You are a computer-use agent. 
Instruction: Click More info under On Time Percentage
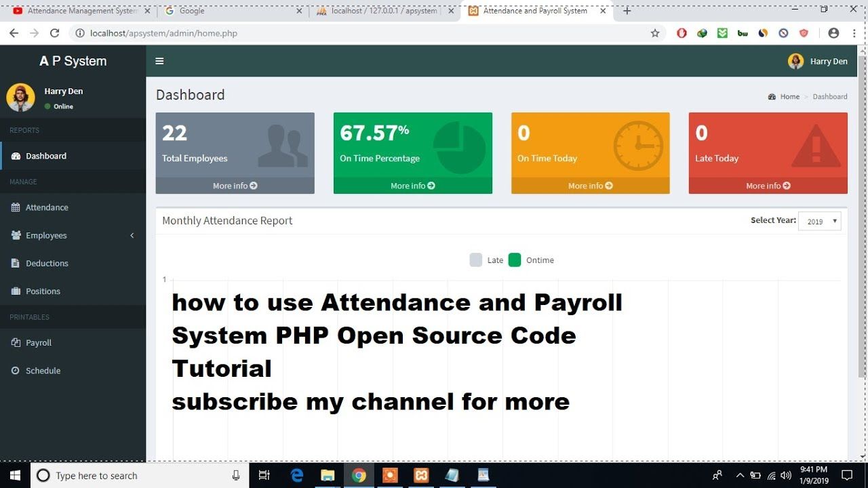coord(413,186)
